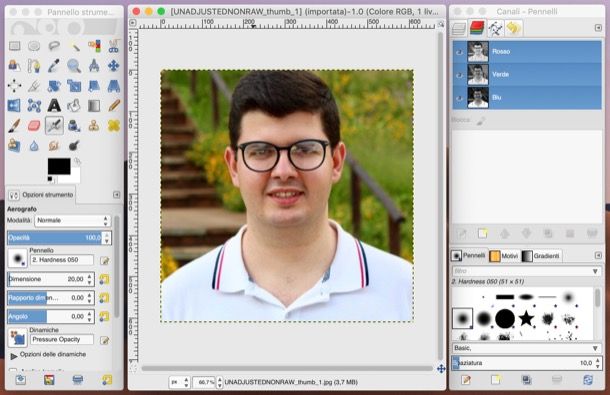The width and height of the screenshot is (610, 395).
Task: Select the Rotate tool
Action: click(x=54, y=86)
